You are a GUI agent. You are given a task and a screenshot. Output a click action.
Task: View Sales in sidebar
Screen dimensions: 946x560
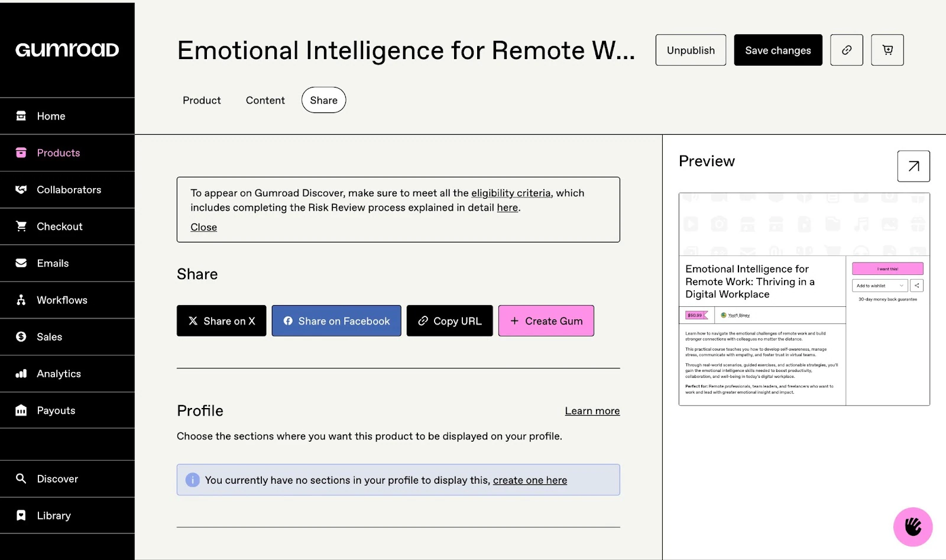click(x=67, y=336)
